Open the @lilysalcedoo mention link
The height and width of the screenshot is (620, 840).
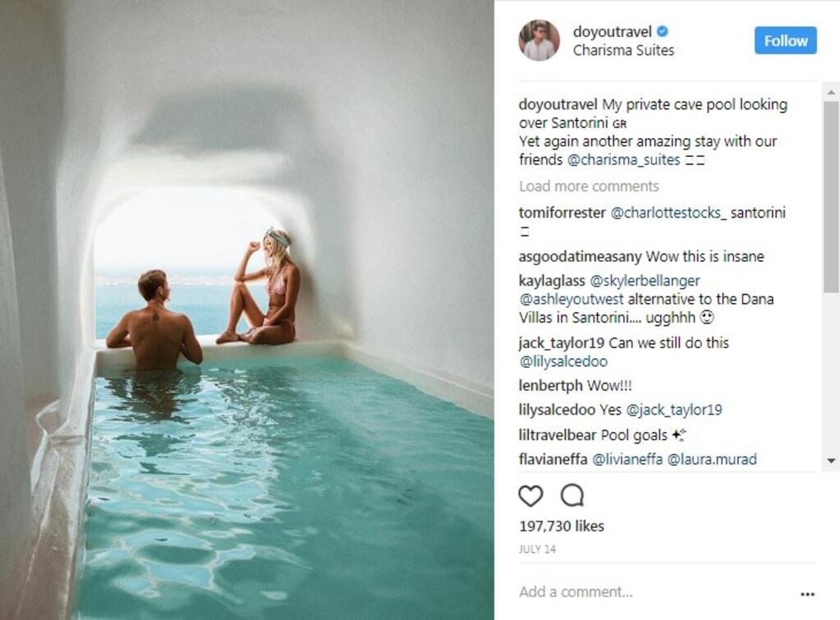point(563,361)
